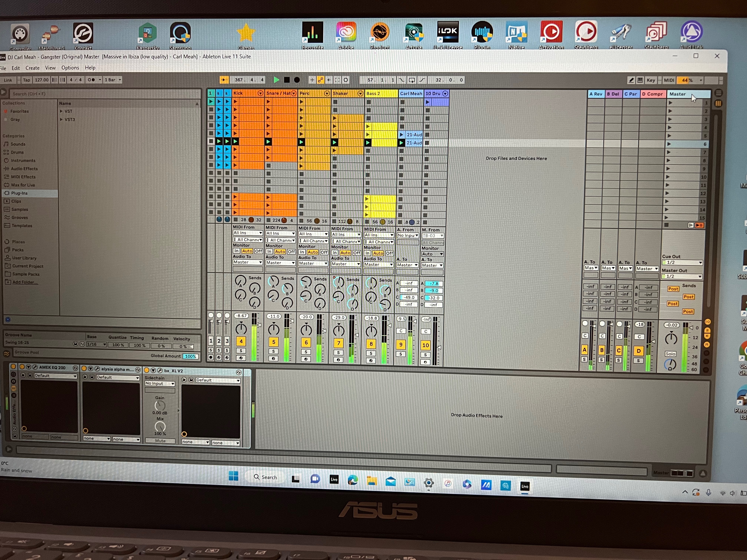The width and height of the screenshot is (747, 560).
Task: Open Windows Start menu
Action: tap(233, 476)
